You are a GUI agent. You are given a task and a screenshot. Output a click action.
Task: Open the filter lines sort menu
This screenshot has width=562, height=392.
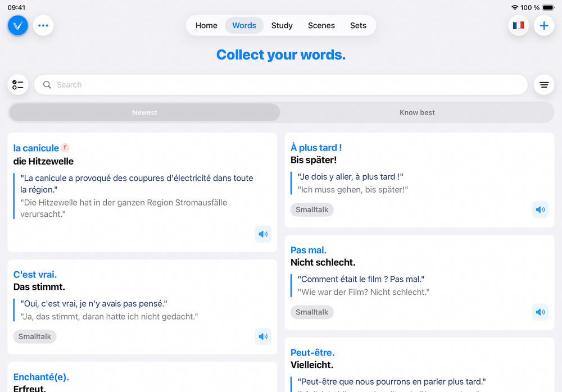543,85
